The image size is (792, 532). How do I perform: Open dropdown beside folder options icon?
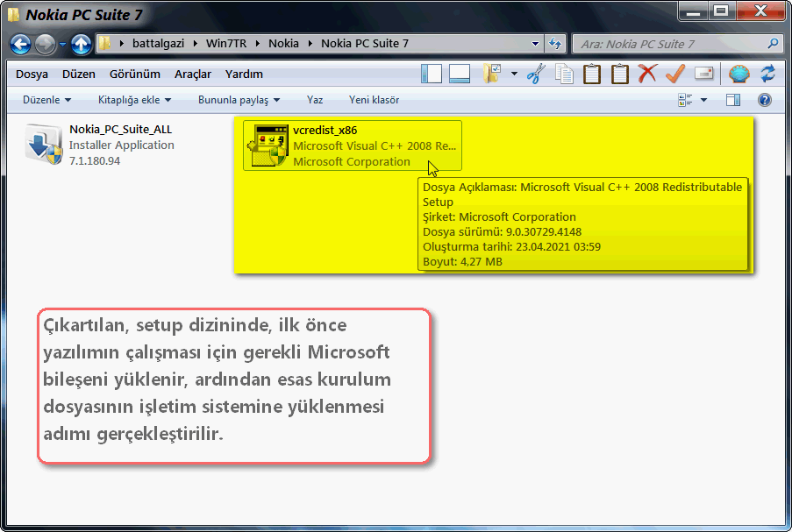coord(514,74)
